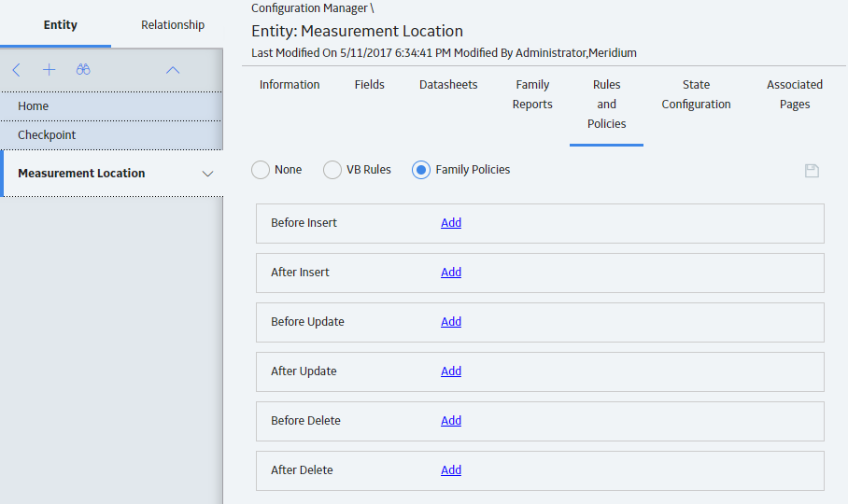The image size is (848, 504).
Task: Click Add link for After Update
Action: (451, 371)
